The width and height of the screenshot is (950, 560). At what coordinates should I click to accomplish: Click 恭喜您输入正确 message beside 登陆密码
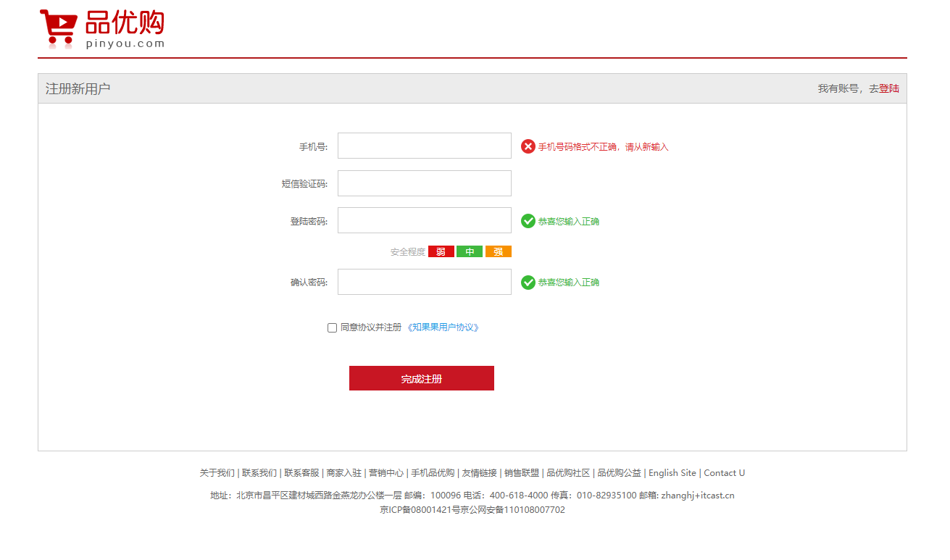569,222
